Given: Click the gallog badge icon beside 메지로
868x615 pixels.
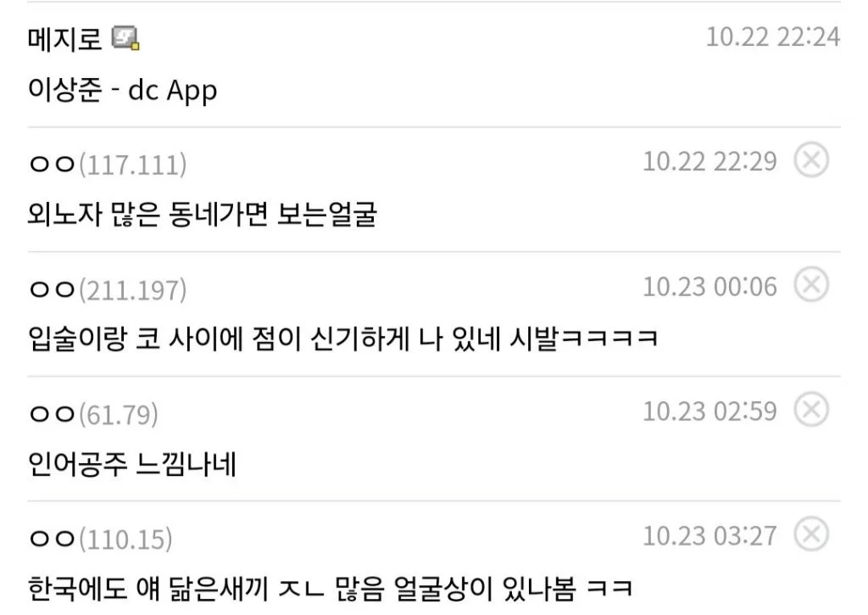Looking at the screenshot, I should click(125, 38).
